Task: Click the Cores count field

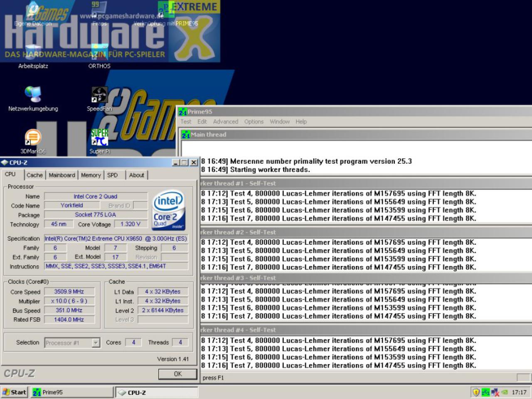Action: point(133,342)
